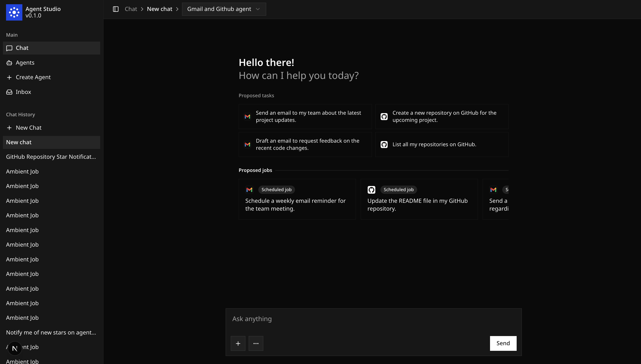Image resolution: width=641 pixels, height=364 pixels.
Task: Click the plus attachment button in composer
Action: pyautogui.click(x=238, y=343)
